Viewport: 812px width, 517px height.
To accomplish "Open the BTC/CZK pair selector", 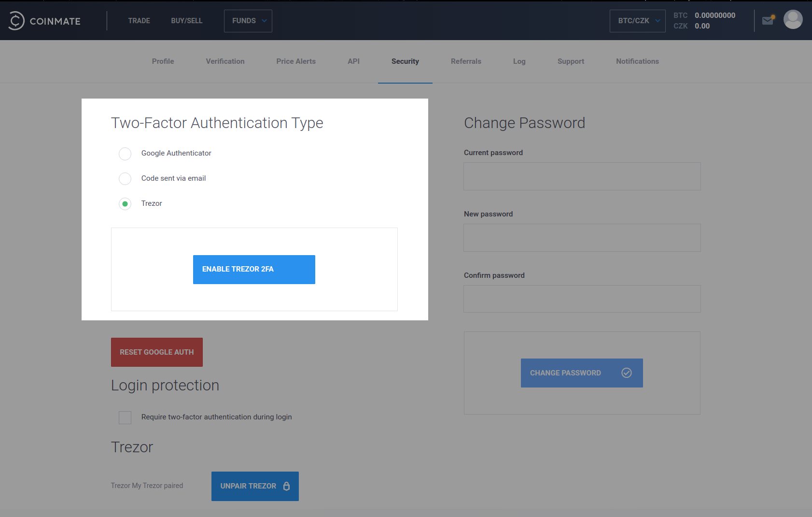I will (x=638, y=21).
